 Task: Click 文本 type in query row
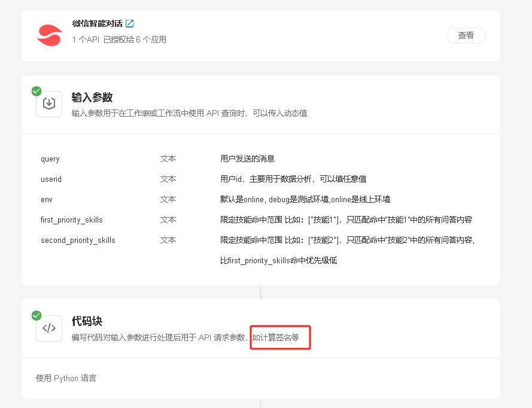pos(168,159)
